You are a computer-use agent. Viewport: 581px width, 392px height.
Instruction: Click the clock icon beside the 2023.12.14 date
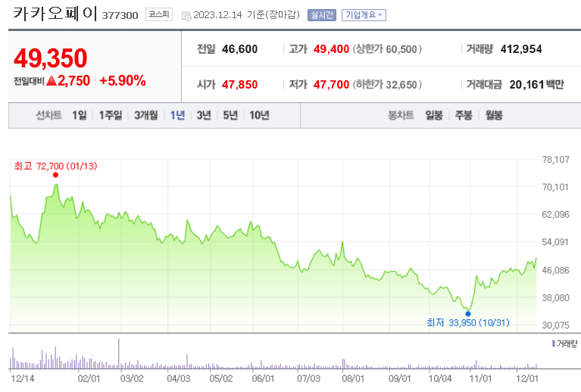pyautogui.click(x=186, y=16)
